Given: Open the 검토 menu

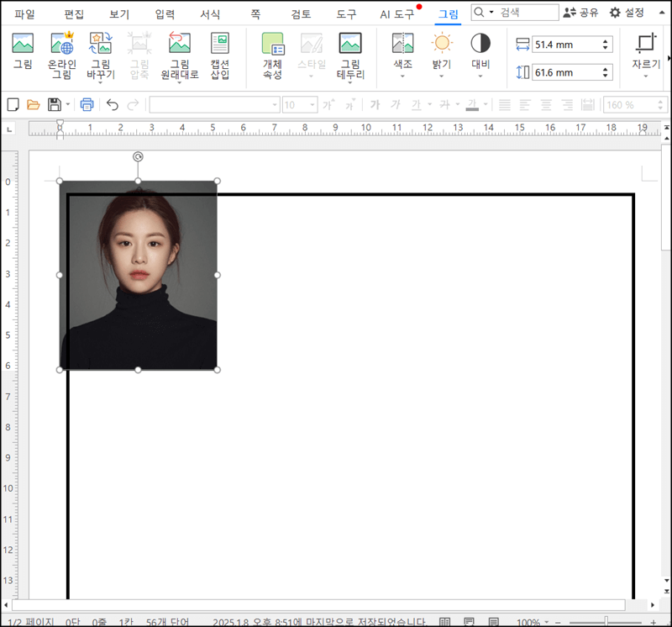Looking at the screenshot, I should pos(301,14).
